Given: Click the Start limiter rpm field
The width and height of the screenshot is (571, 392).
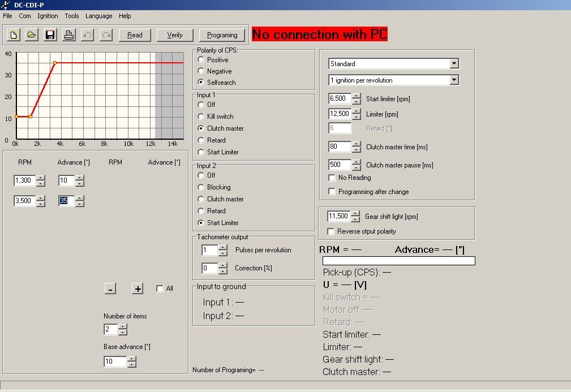Looking at the screenshot, I should coord(340,98).
